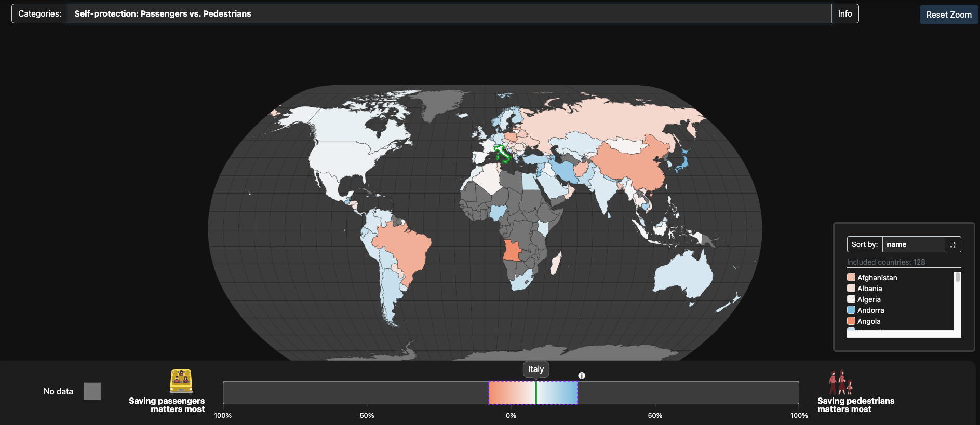
Task: Click the Italy tooltip label
Action: (536, 369)
